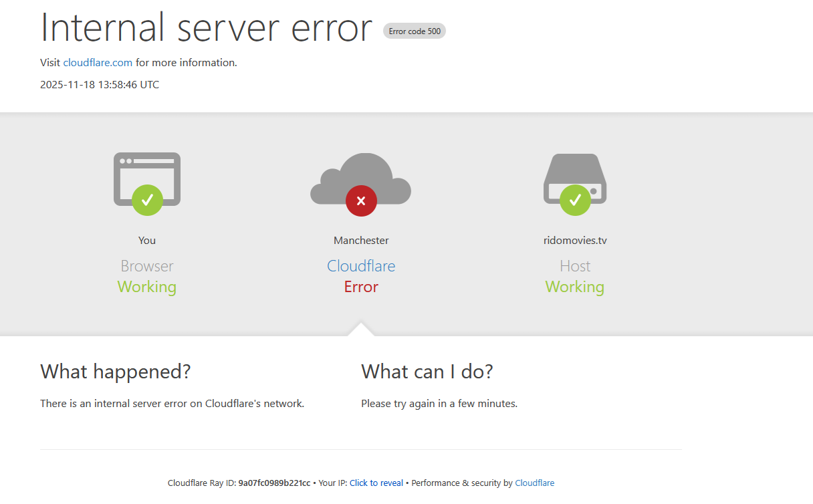Click the 'What can I do?' heading
Image resolution: width=813 pixels, height=504 pixels.
tap(427, 372)
